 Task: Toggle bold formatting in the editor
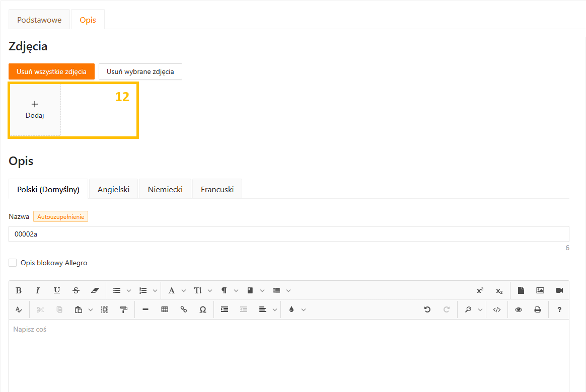pyautogui.click(x=19, y=290)
